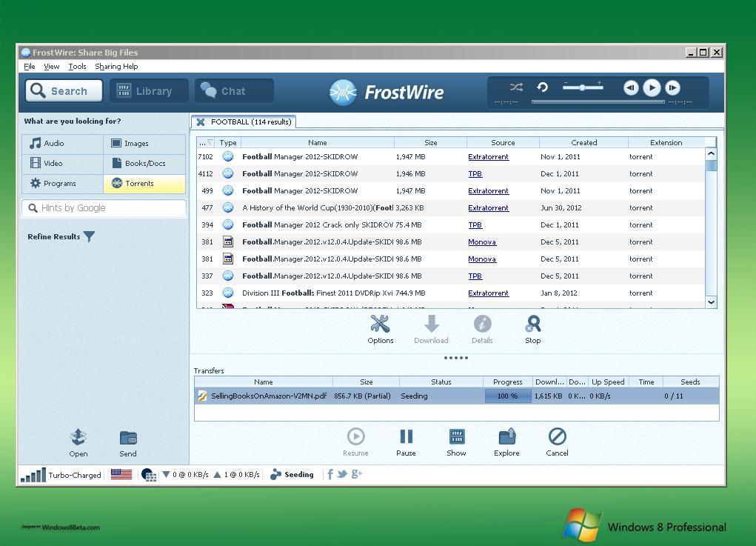
Task: Open Extratorrent link in row 7102
Action: (x=488, y=157)
